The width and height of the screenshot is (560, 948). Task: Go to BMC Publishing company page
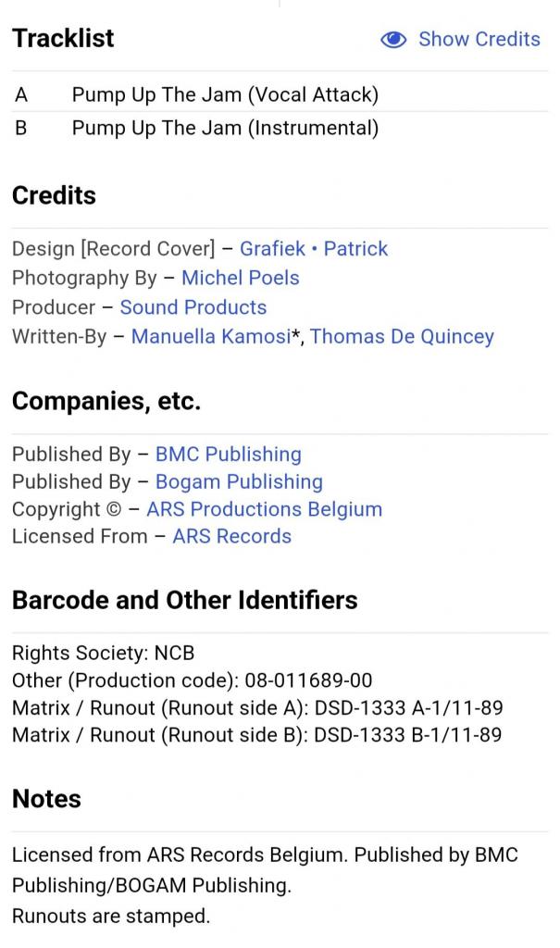click(x=229, y=455)
